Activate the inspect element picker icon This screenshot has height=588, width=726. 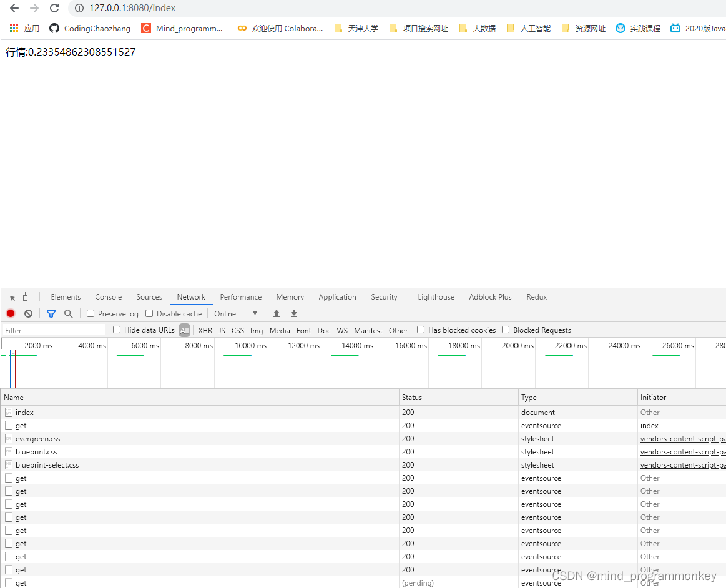[x=11, y=296]
